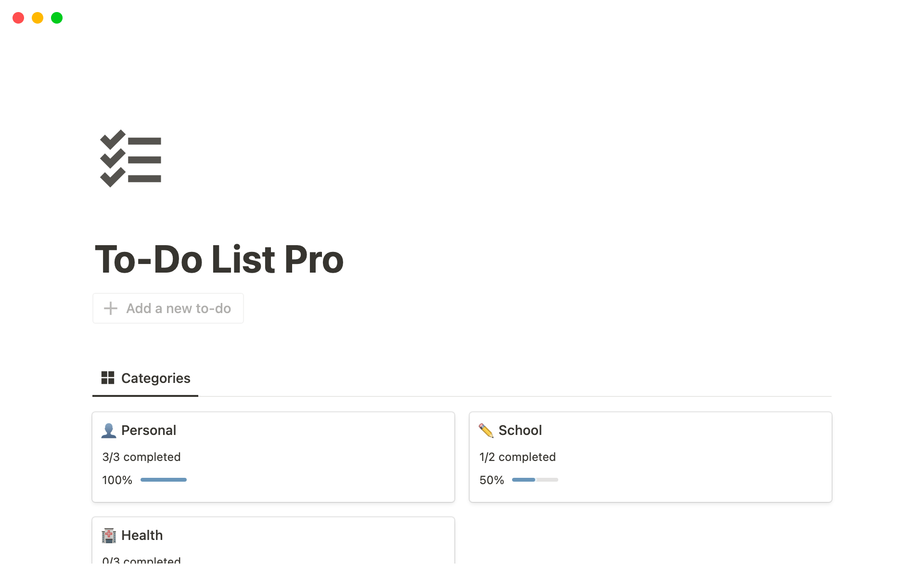Open the Personal category title
The image size is (924, 578).
coord(148,431)
